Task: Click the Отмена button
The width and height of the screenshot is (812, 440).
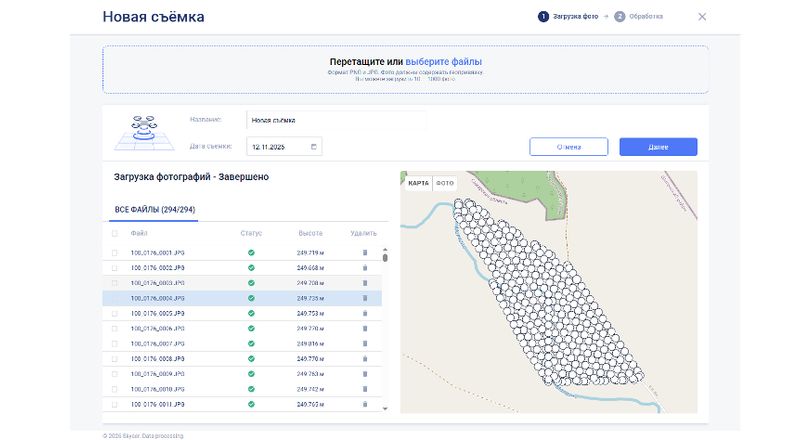Action: click(x=568, y=147)
